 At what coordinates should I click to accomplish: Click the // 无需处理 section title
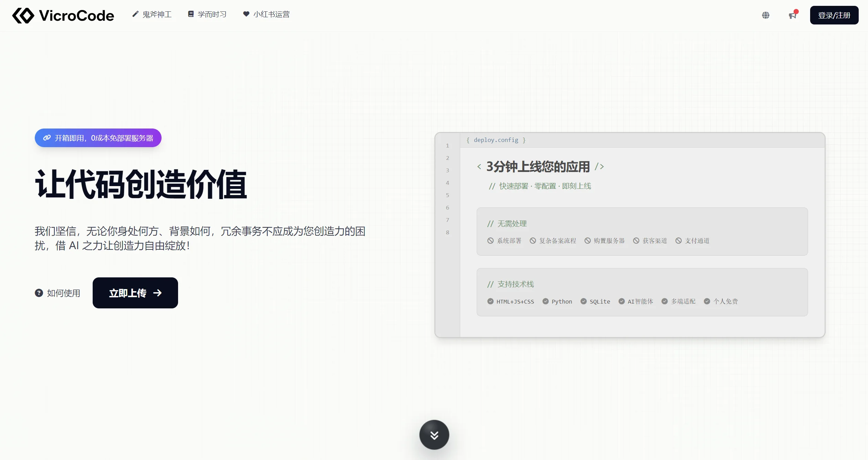507,224
